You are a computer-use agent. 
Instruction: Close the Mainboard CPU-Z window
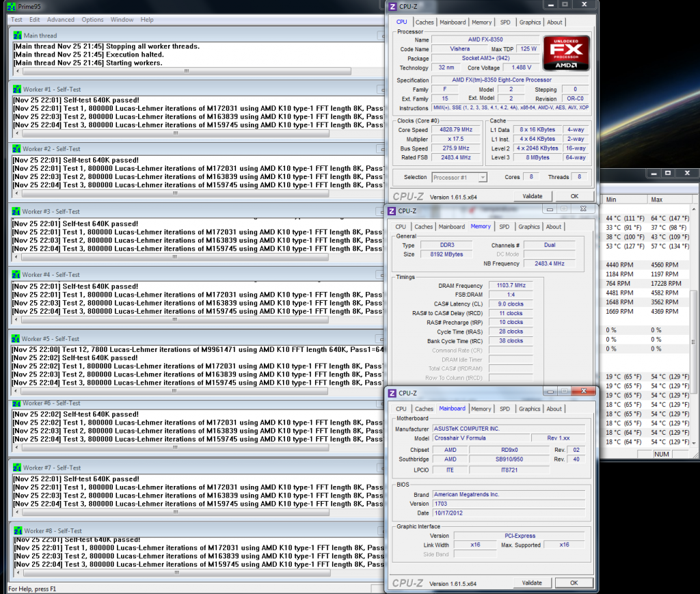584,391
